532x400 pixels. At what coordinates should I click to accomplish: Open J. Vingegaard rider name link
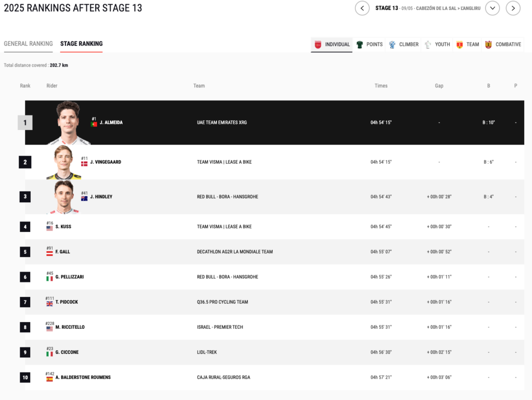tap(105, 162)
